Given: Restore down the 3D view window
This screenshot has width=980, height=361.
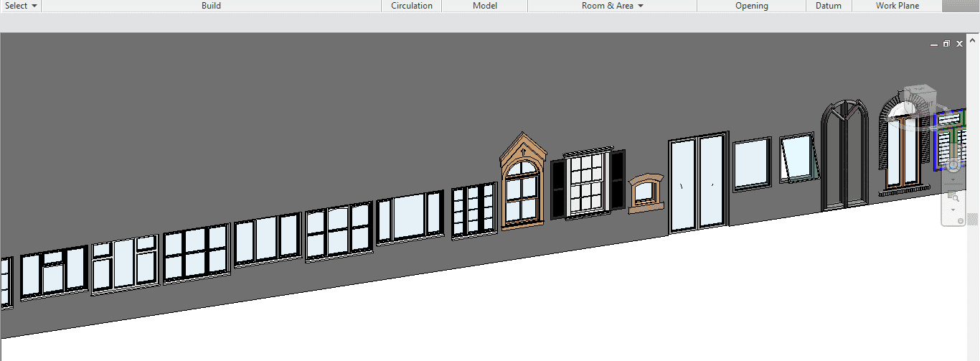Looking at the screenshot, I should pos(946,44).
